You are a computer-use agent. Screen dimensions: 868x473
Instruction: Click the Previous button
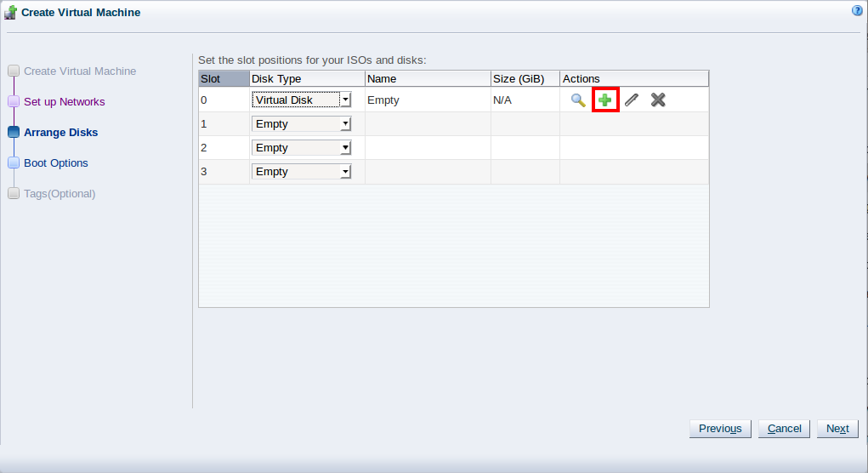[x=720, y=429]
